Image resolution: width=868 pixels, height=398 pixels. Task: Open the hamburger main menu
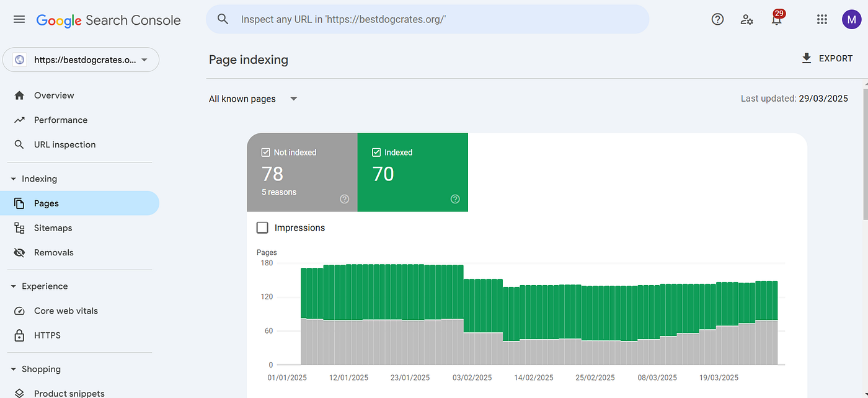tap(19, 19)
